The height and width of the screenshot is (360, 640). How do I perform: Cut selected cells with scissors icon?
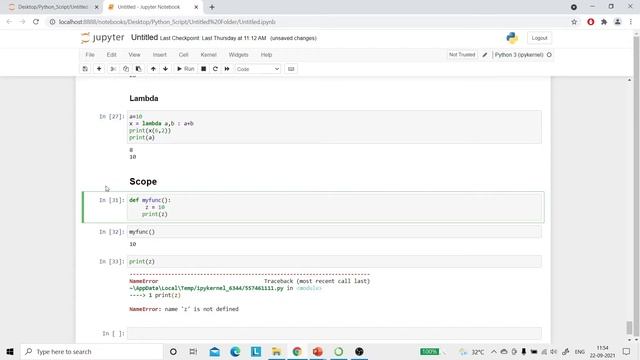pyautogui.click(x=113, y=69)
